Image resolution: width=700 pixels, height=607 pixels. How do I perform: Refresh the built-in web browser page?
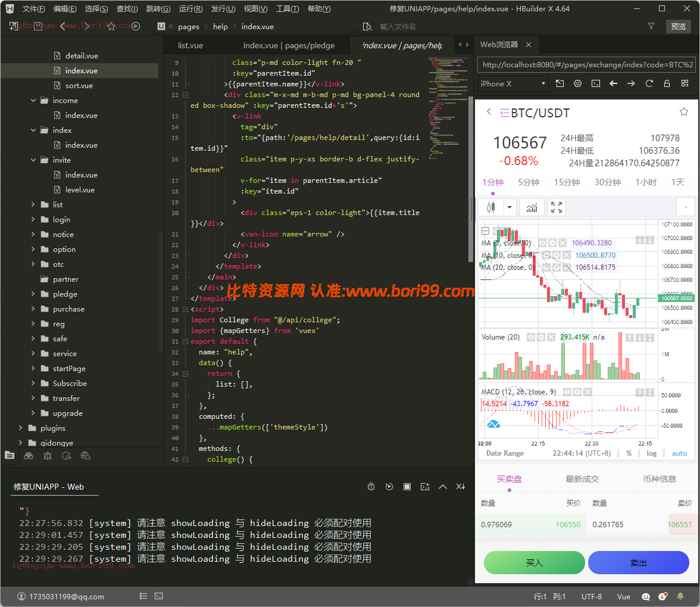(x=649, y=83)
